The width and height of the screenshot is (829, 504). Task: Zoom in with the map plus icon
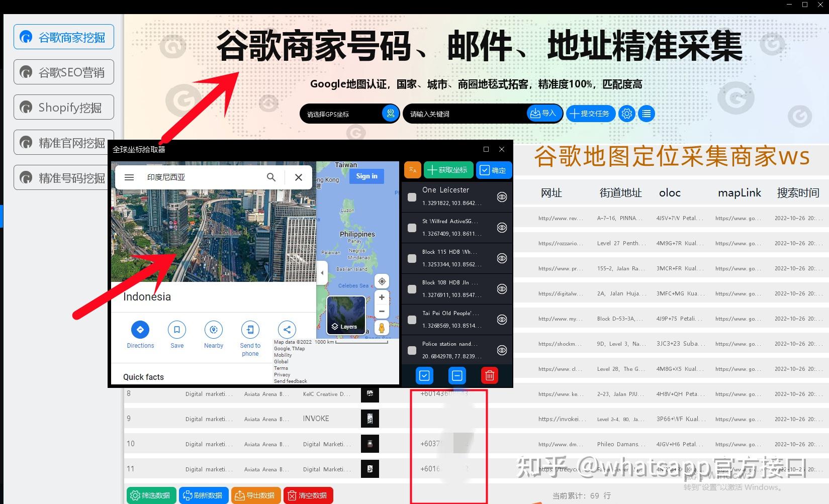[x=382, y=297]
